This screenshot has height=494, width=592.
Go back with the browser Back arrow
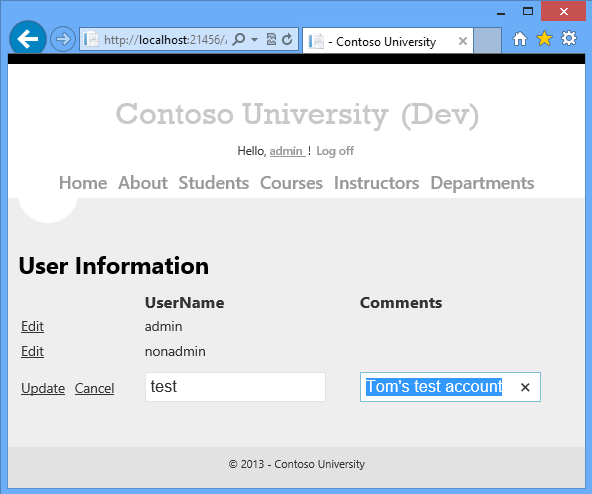tap(28, 39)
